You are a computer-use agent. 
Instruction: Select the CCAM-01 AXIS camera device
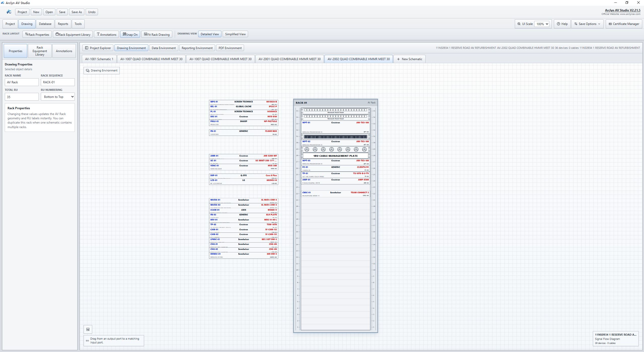pyautogui.click(x=244, y=211)
